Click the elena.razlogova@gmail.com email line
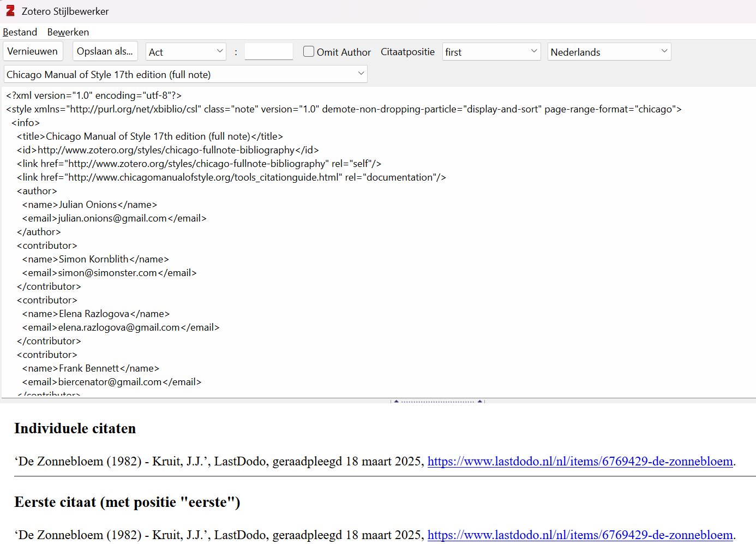 pos(121,327)
